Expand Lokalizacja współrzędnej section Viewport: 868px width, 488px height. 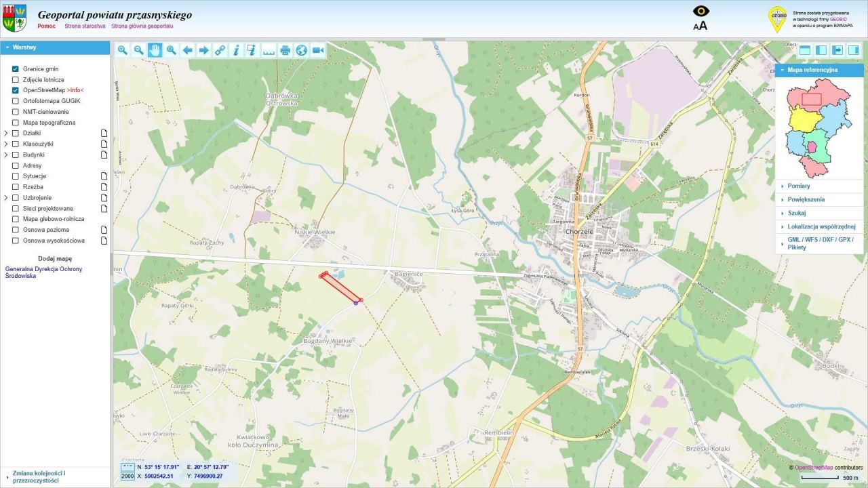pyautogui.click(x=819, y=226)
